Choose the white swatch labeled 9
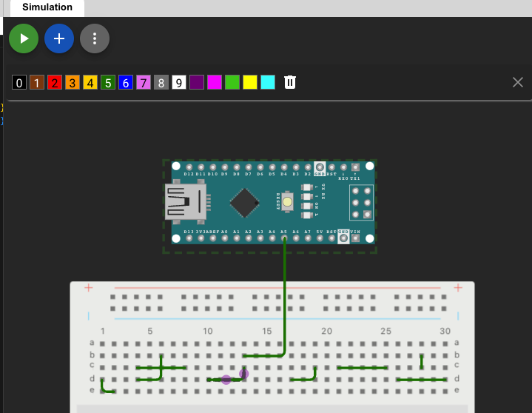Image resolution: width=532 pixels, height=413 pixels. [179, 82]
